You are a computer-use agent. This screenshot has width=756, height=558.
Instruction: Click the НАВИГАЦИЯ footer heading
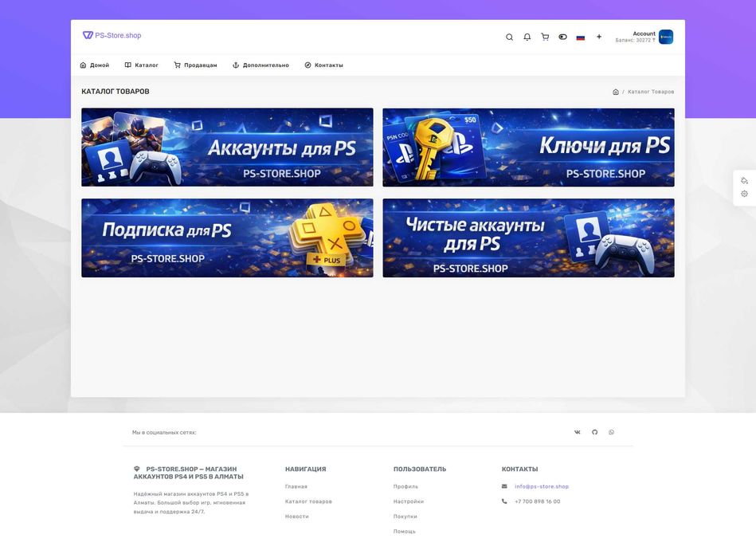(305, 469)
